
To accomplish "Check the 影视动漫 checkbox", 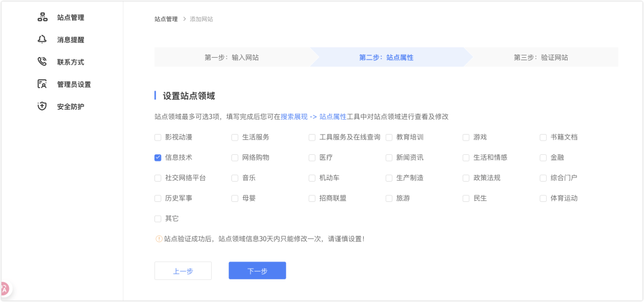I will pos(157,138).
